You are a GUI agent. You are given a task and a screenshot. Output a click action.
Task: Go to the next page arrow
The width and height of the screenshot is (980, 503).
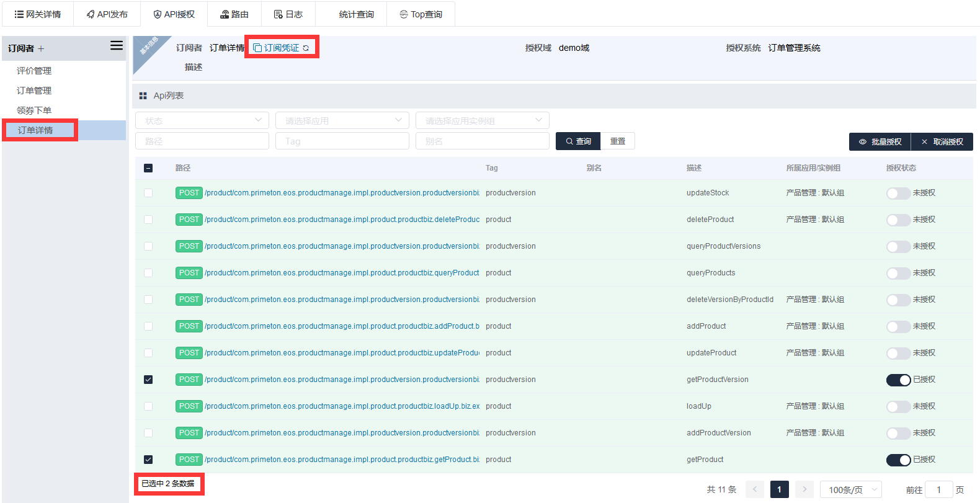click(x=804, y=489)
